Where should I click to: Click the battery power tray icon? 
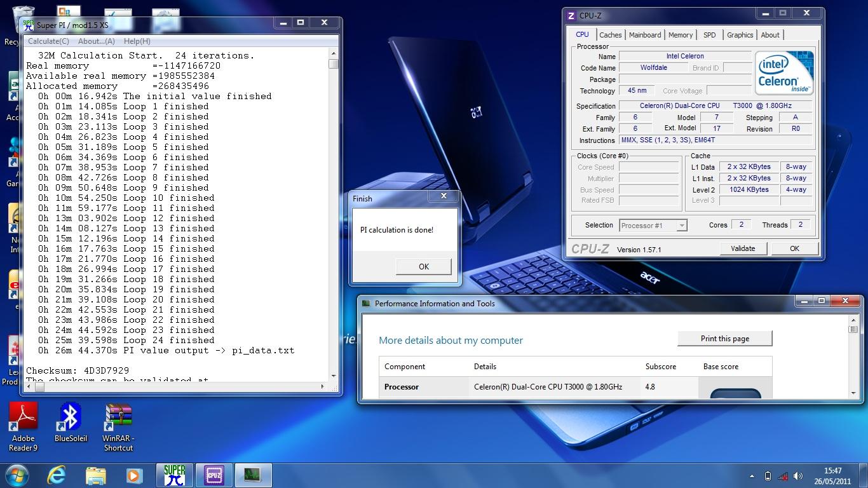(x=768, y=476)
